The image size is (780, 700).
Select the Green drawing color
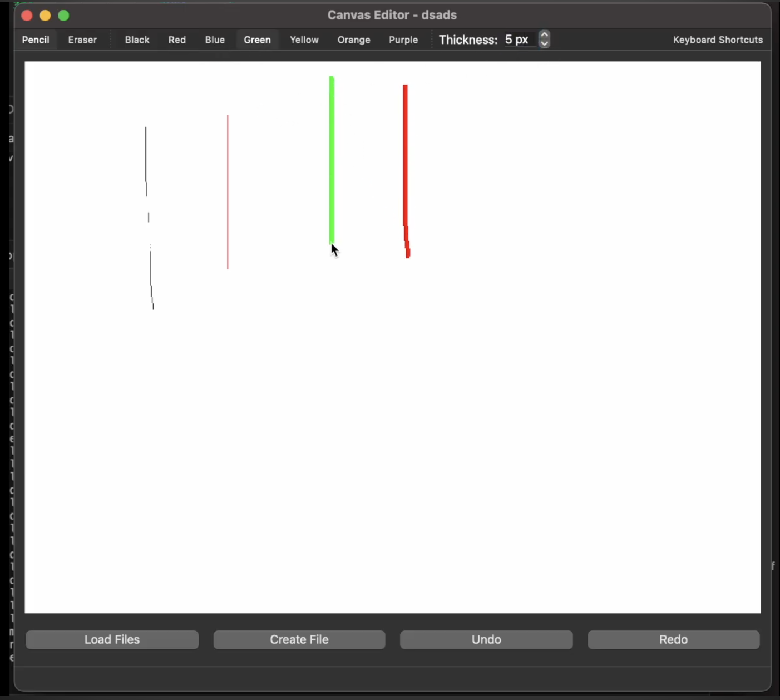tap(256, 40)
